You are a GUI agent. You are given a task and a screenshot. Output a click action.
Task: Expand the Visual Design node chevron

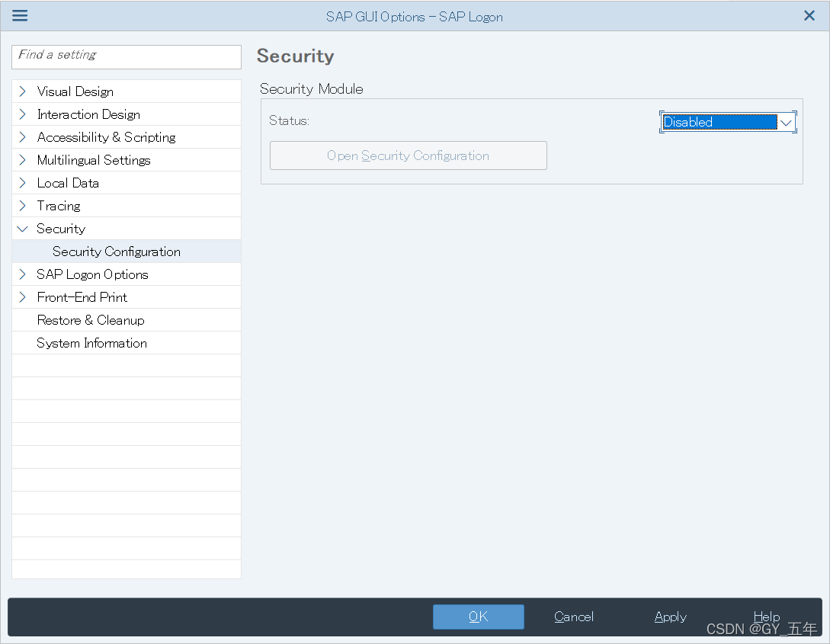point(22,91)
